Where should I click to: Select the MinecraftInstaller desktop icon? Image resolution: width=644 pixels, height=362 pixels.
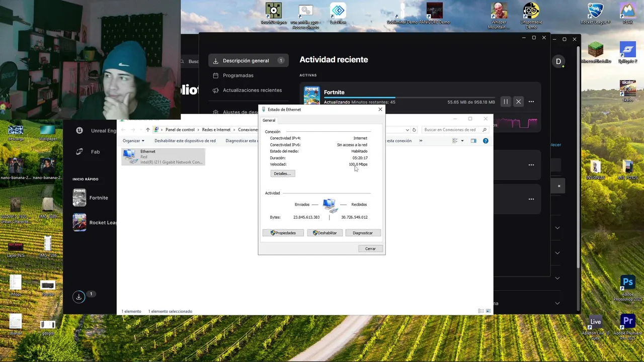(x=596, y=52)
